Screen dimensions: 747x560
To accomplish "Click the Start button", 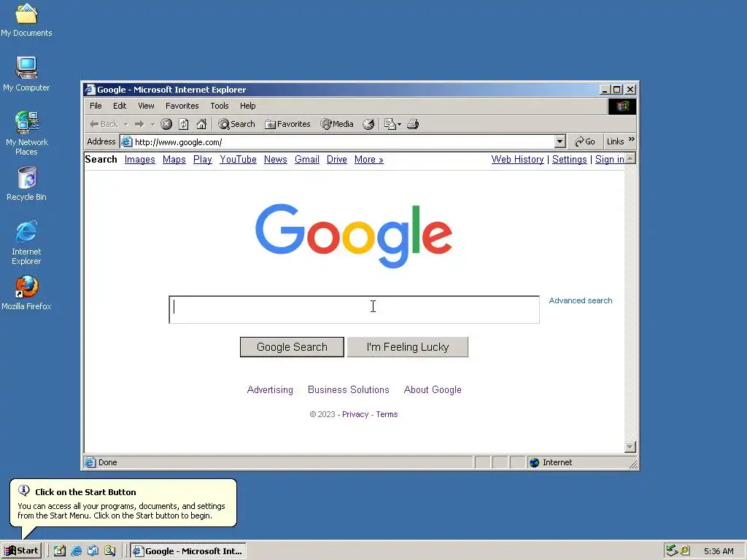I will point(21,551).
